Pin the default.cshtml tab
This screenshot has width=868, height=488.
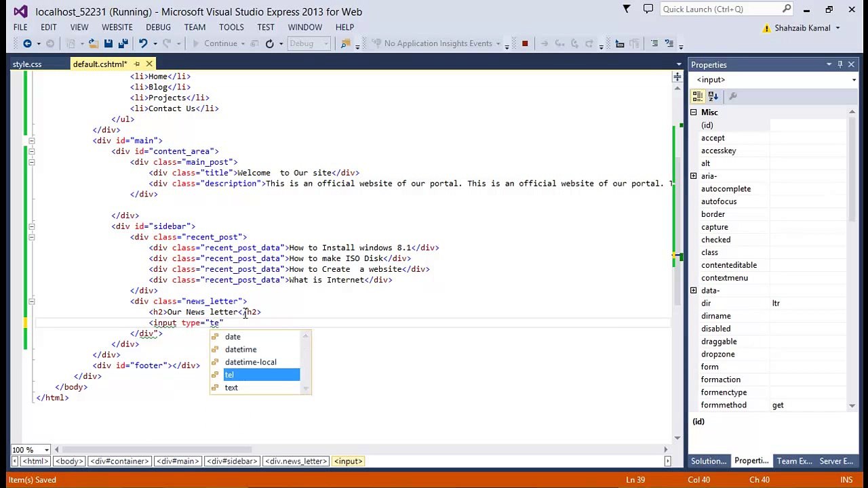click(137, 64)
